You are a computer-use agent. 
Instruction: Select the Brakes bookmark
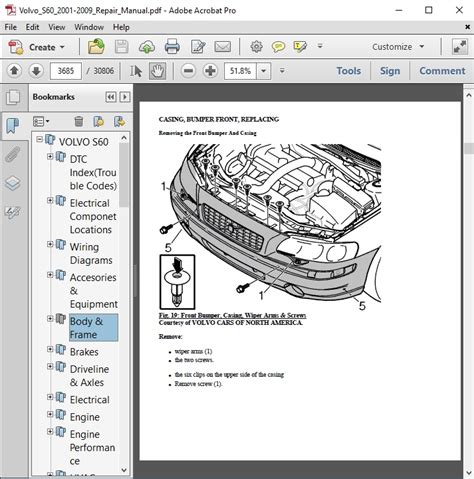[x=84, y=352]
